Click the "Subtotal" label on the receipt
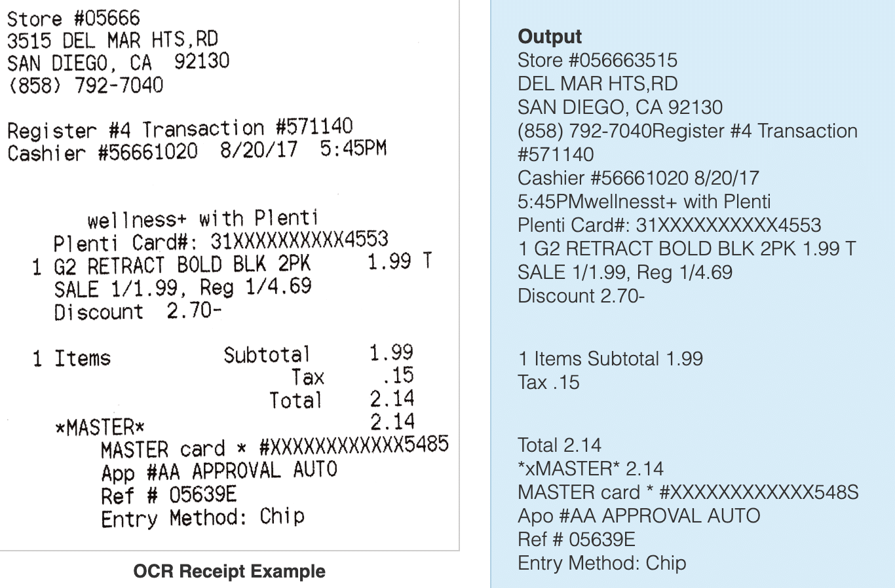Viewport: 895px width, 588px height. coord(266,355)
